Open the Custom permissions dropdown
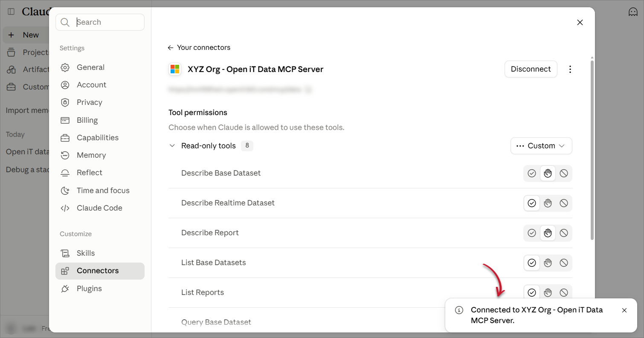Screen dimensions: 644x338 541,146
